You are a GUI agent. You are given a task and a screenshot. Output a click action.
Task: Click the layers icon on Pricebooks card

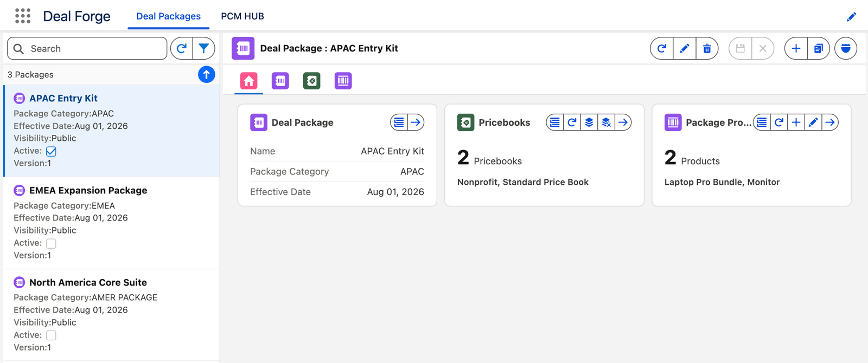coord(589,122)
